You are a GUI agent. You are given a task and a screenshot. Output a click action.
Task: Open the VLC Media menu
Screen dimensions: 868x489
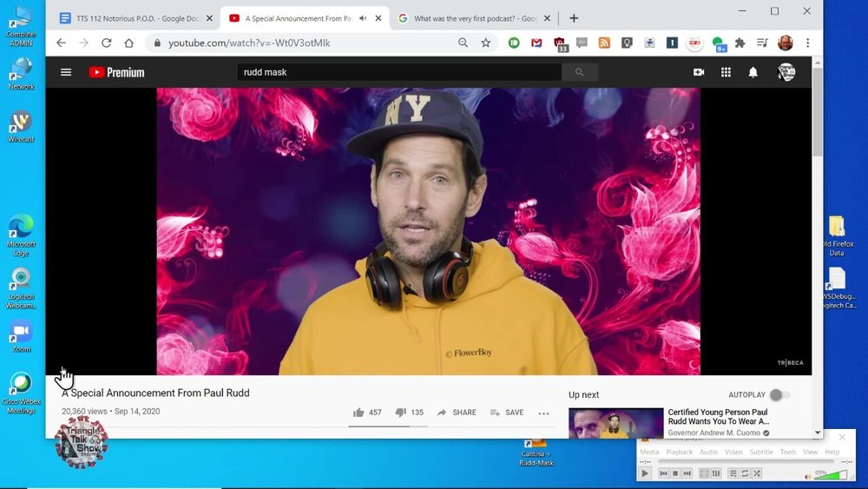[x=649, y=452]
